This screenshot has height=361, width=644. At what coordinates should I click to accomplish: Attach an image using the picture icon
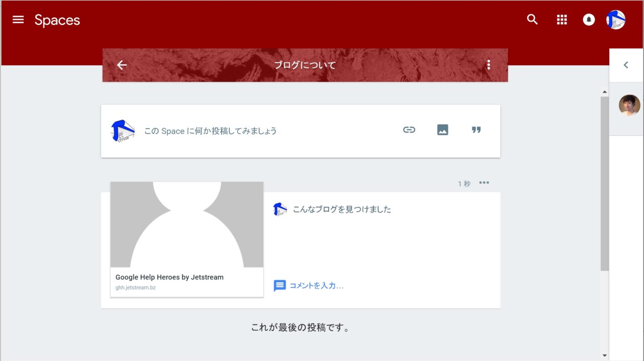tap(443, 130)
